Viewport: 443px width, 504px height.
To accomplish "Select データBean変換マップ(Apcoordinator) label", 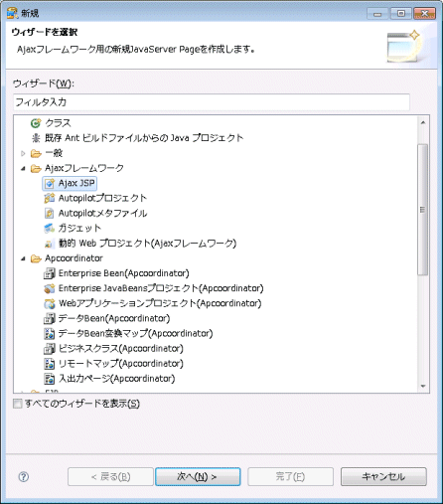I will point(135,334).
